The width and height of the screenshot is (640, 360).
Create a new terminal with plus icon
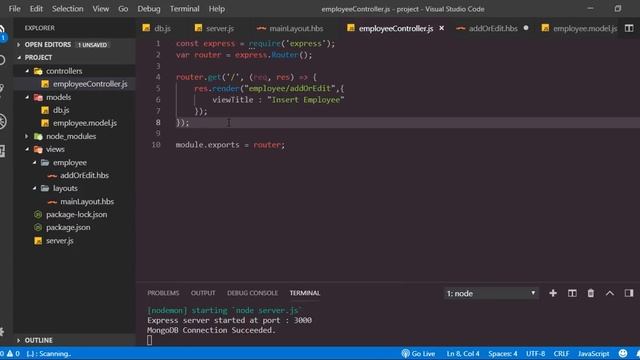(553, 293)
